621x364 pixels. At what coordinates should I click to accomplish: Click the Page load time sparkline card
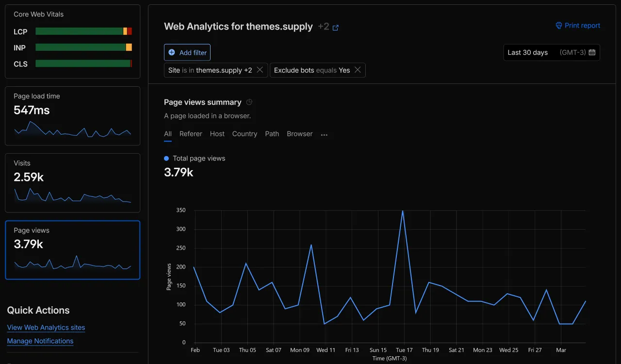pyautogui.click(x=72, y=116)
